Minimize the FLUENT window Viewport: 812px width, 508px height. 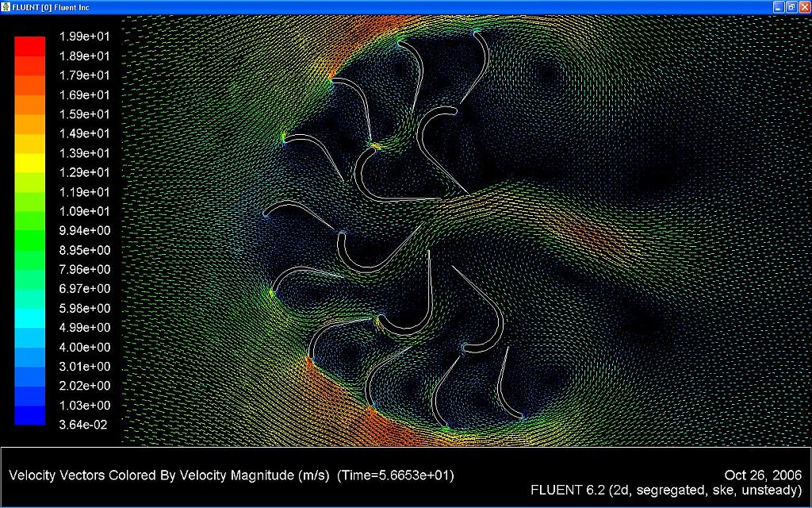(779, 6)
